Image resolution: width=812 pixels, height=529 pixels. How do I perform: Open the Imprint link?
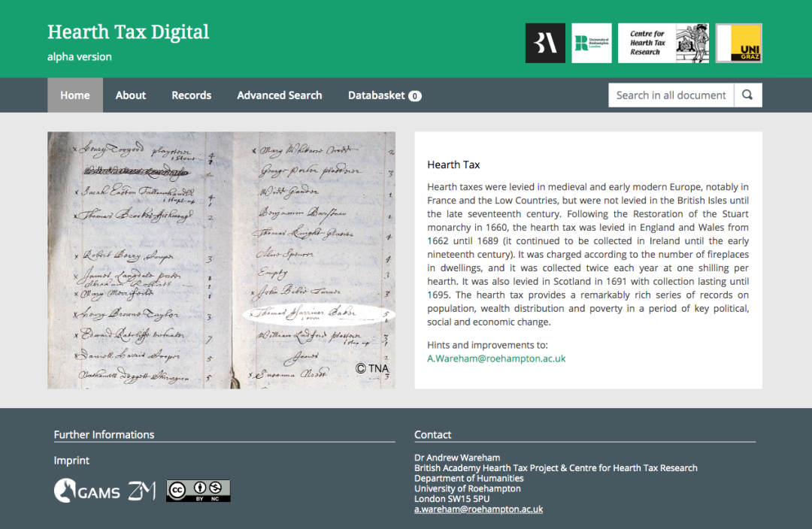tap(71, 460)
